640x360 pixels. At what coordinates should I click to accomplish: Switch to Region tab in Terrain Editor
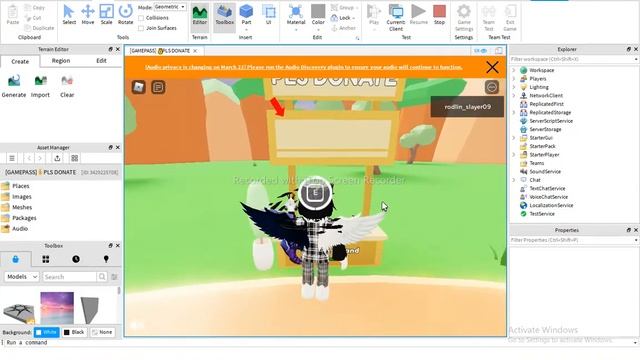click(61, 60)
